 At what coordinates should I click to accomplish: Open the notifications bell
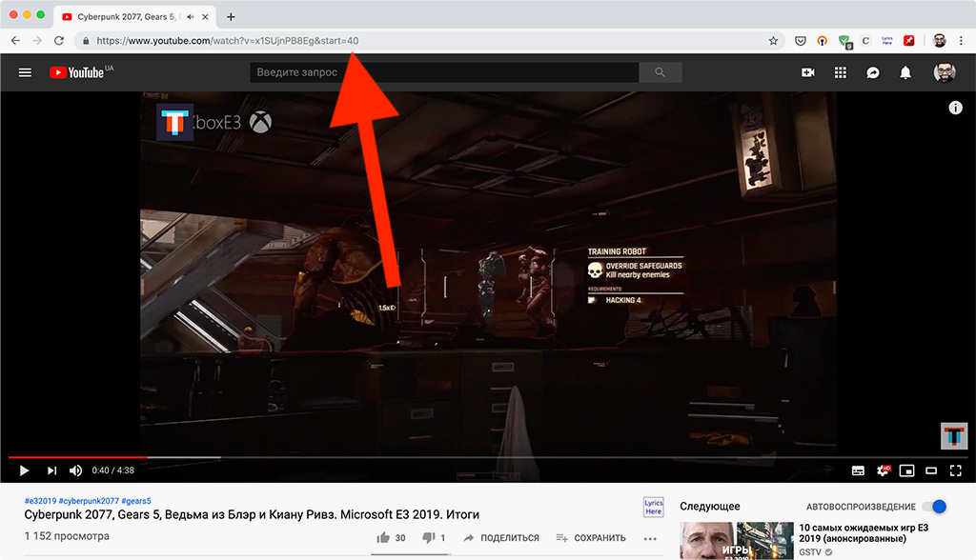(x=905, y=72)
